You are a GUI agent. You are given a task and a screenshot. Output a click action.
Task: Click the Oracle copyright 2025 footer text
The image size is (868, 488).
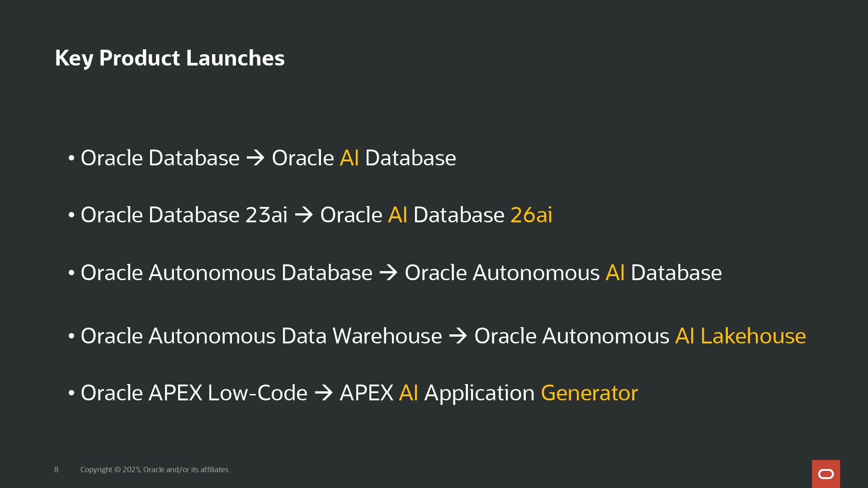click(x=154, y=470)
